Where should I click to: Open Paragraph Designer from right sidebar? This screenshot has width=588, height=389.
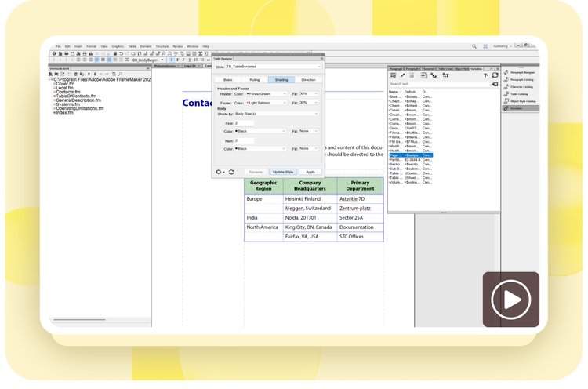pos(519,72)
